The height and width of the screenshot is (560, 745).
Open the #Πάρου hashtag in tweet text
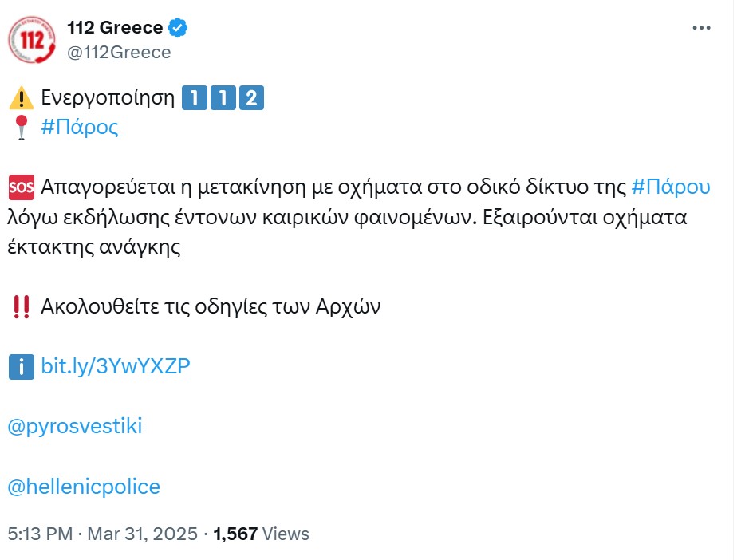click(670, 187)
